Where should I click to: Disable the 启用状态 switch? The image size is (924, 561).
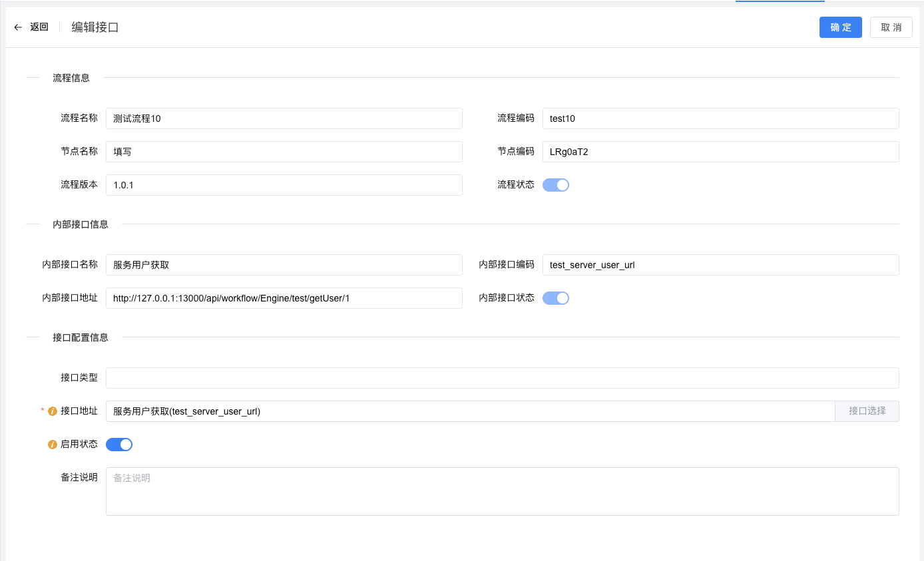coord(119,445)
